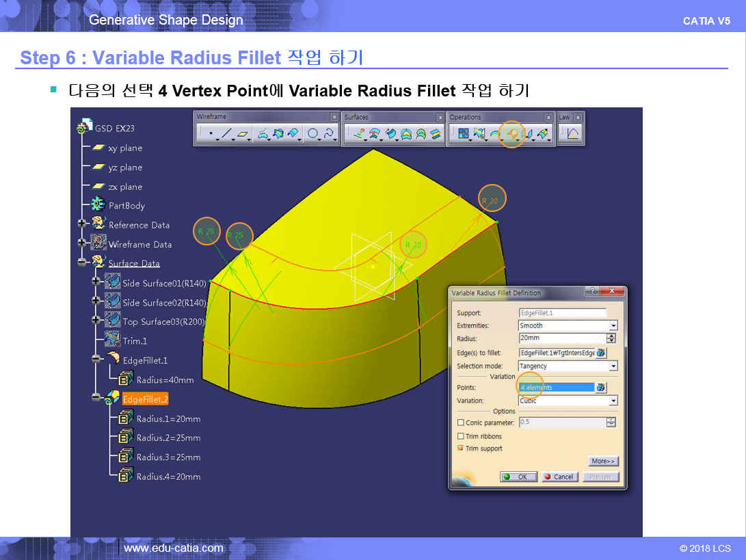This screenshot has height=560, width=746.
Task: Click the highlighted fillet icon in Operations toolbar
Action: point(511,134)
